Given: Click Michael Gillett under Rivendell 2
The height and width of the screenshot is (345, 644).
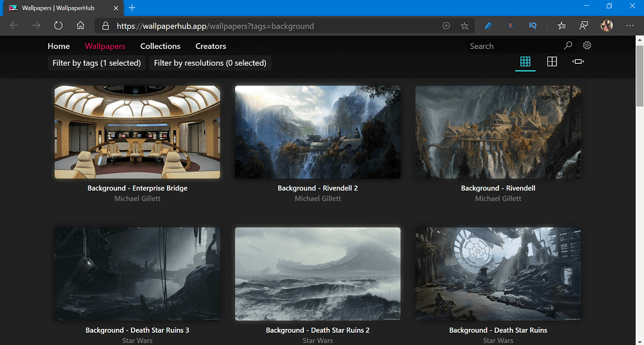Looking at the screenshot, I should pos(317,198).
